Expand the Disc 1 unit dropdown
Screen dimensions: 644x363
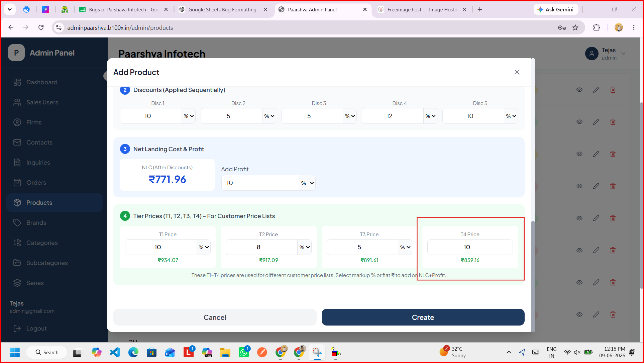[x=189, y=116]
